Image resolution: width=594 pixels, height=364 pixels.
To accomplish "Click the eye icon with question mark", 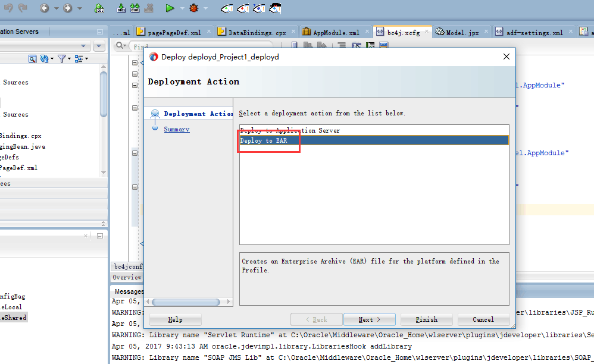I will 259,8.
